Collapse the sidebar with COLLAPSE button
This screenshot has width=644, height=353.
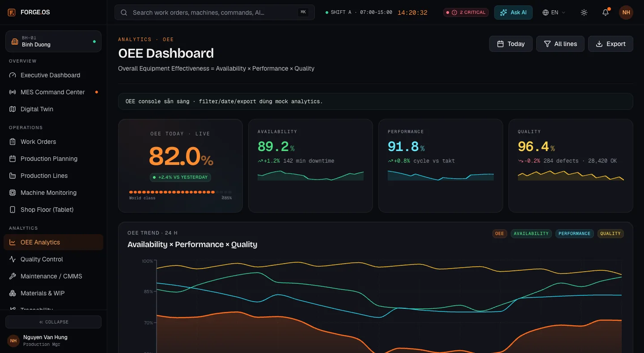point(53,322)
